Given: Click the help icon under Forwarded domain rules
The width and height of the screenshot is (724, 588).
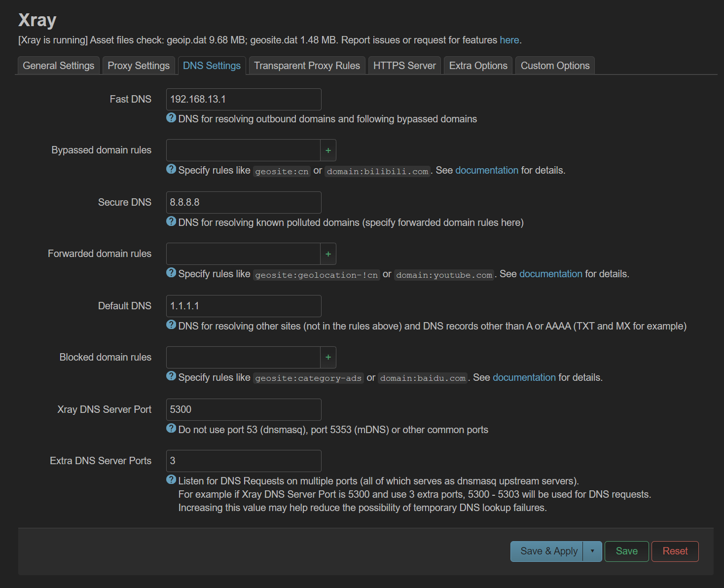Looking at the screenshot, I should tap(171, 272).
